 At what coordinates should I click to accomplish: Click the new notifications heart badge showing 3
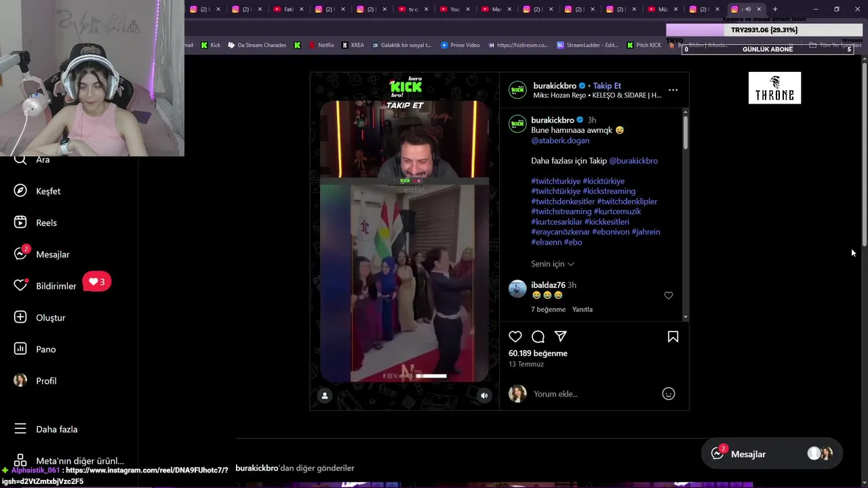point(97,282)
